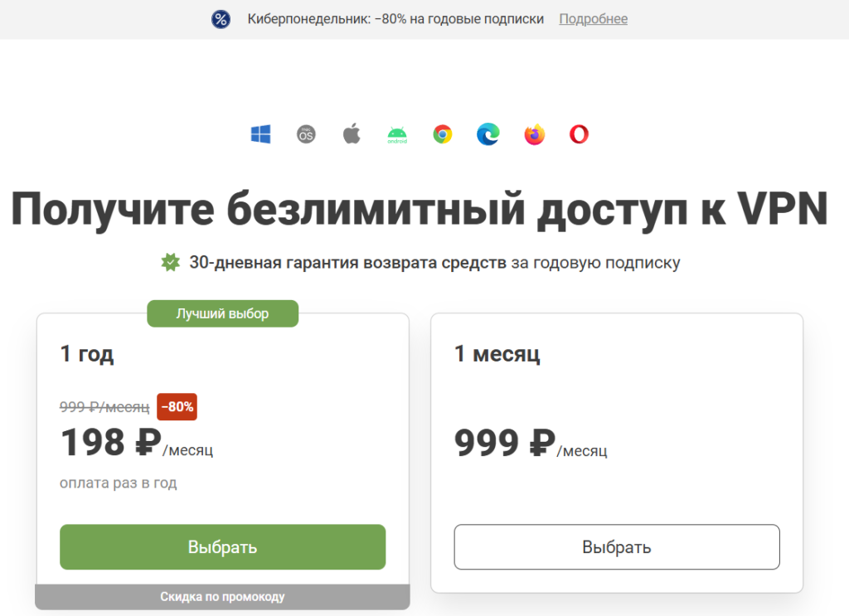Select the Android platform icon
Screen dimensions: 849x616
(397, 134)
